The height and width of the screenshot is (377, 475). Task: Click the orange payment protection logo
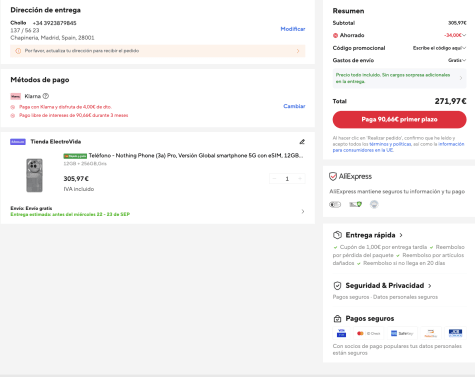point(431,333)
